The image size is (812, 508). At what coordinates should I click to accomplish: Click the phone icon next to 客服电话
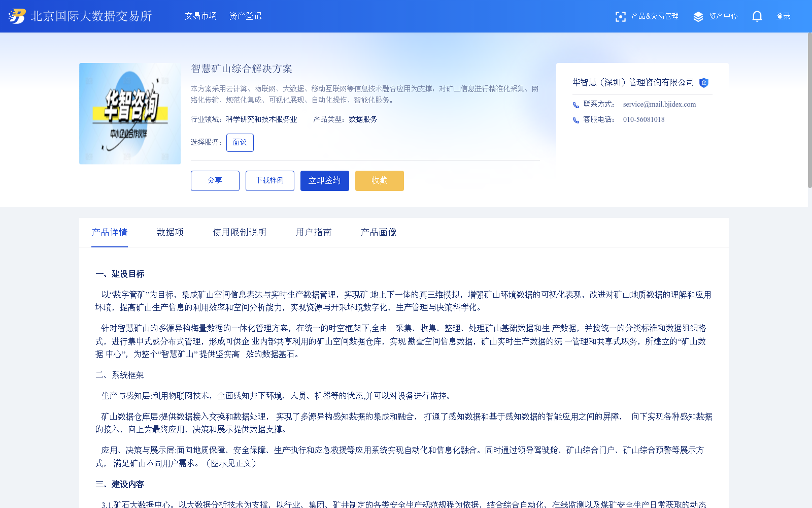576,120
